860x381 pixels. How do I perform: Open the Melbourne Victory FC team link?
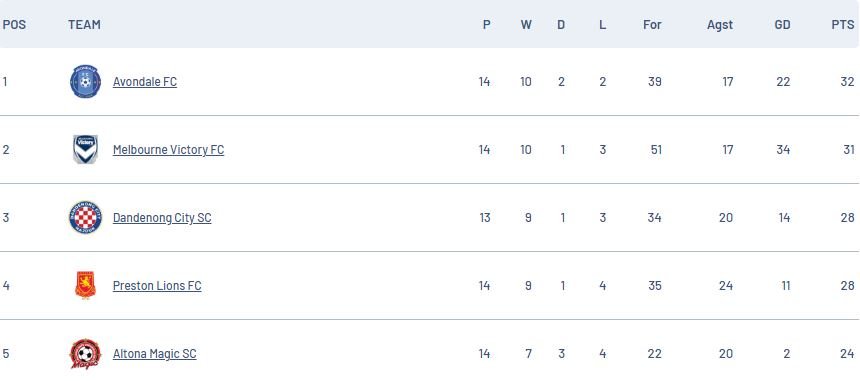(168, 150)
